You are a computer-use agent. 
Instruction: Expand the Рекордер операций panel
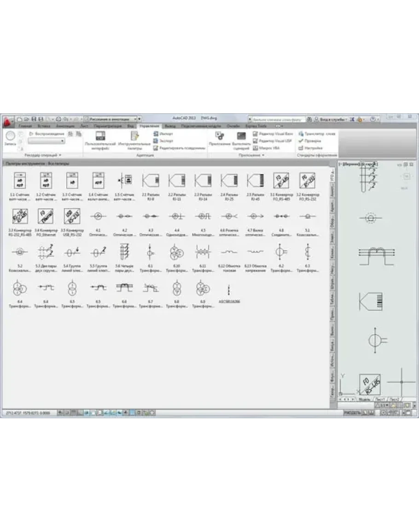tap(43, 155)
